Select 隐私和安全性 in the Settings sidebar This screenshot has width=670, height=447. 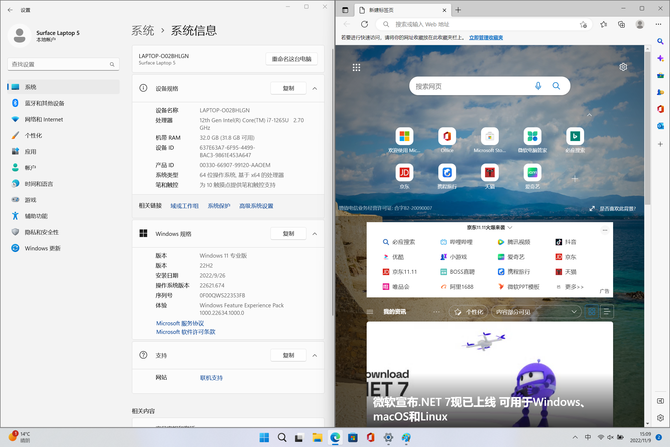(63, 232)
